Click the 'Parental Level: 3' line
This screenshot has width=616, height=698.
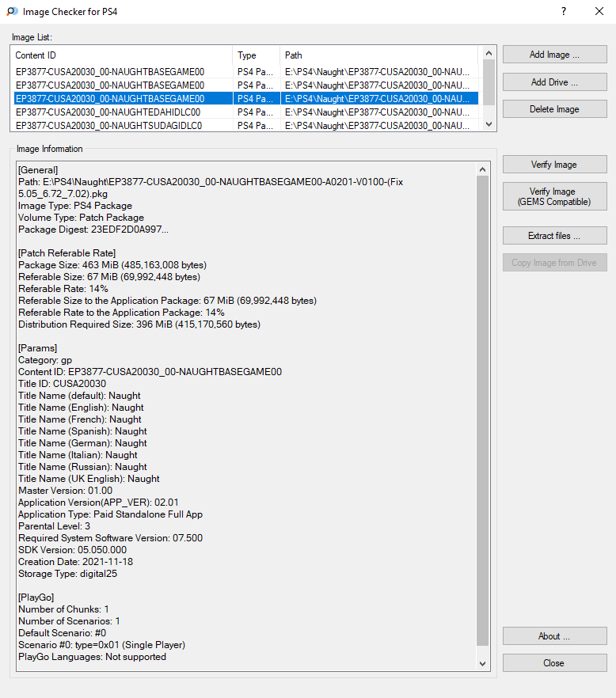pos(55,526)
